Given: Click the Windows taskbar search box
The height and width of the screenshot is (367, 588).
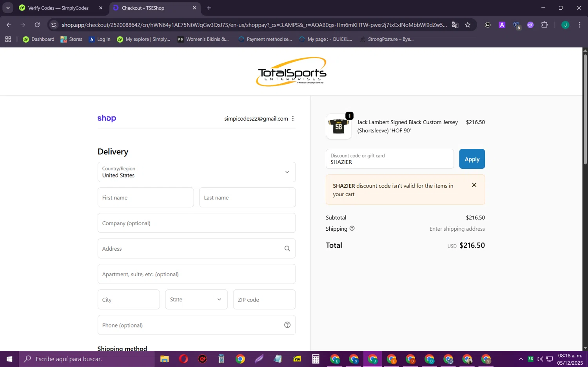Looking at the screenshot, I should tap(86, 359).
